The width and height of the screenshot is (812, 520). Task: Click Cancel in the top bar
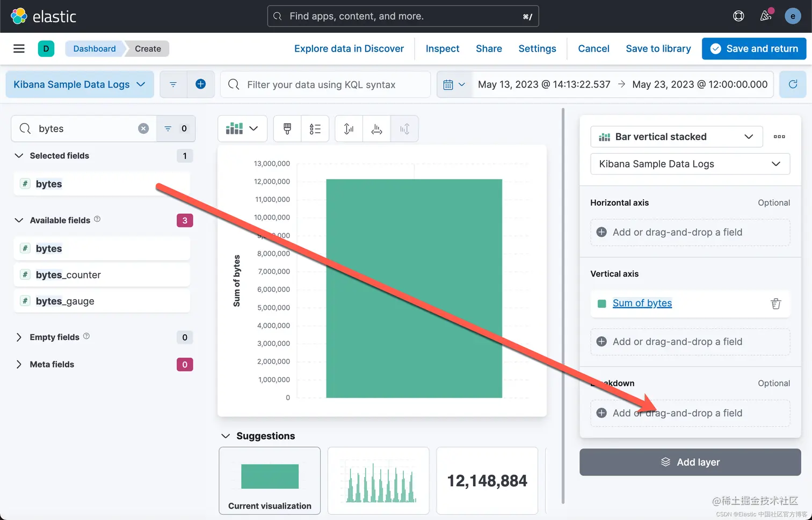pos(593,49)
